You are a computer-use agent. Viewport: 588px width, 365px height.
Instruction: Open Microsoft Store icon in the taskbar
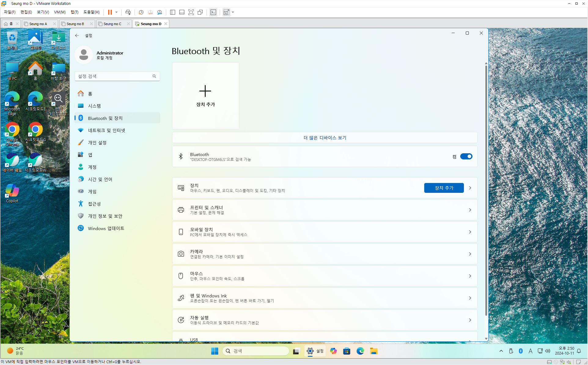click(x=347, y=351)
